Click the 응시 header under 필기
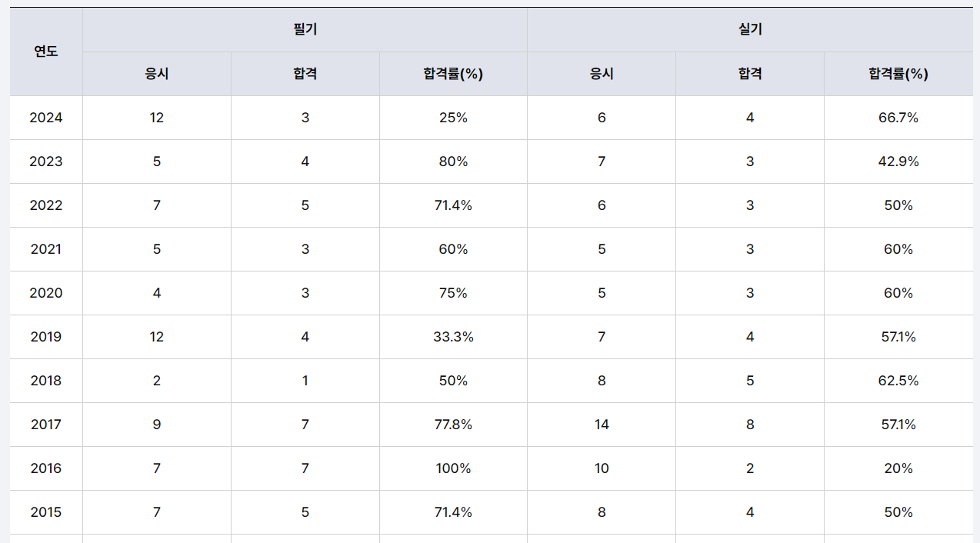The height and width of the screenshot is (543, 980). point(157,74)
